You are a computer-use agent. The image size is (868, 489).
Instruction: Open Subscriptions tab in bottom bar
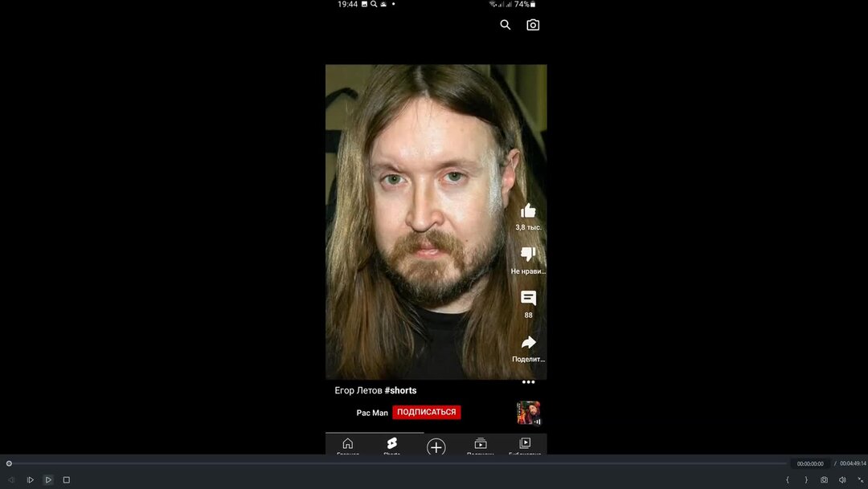point(481,446)
